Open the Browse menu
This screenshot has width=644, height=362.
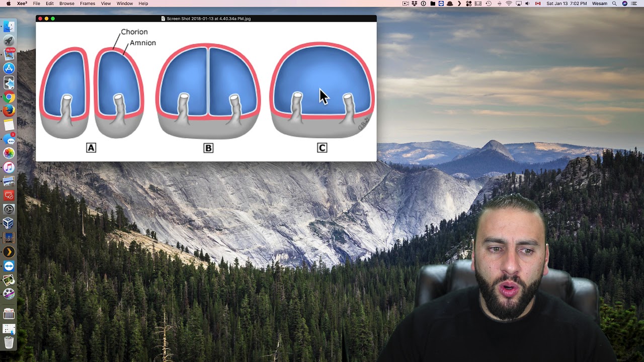pyautogui.click(x=67, y=4)
